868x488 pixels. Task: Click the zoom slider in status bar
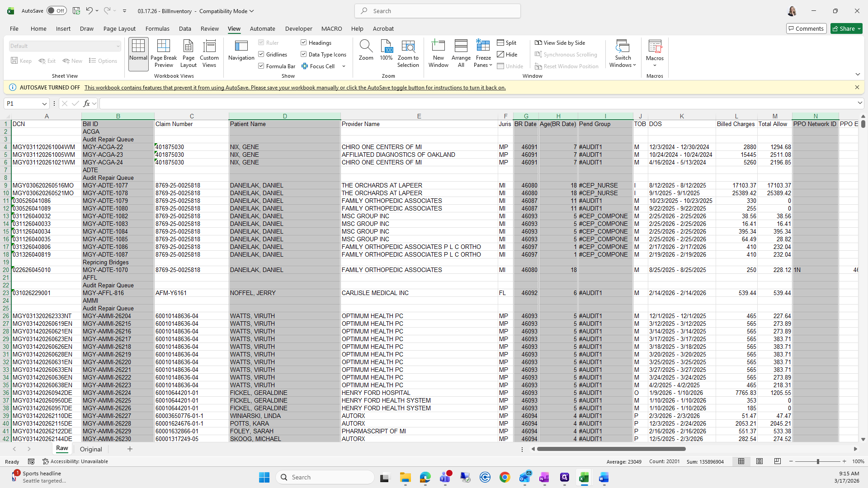point(817,461)
